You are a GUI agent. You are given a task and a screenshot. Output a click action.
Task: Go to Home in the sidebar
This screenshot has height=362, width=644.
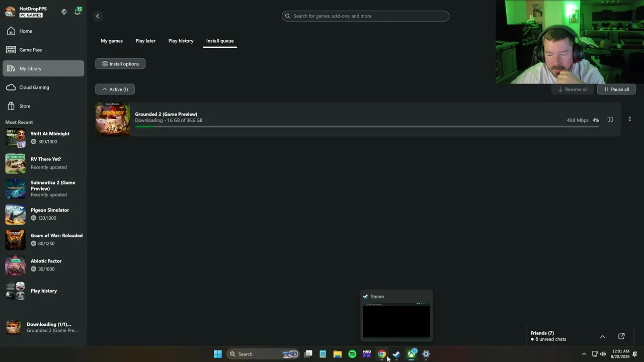43,31
